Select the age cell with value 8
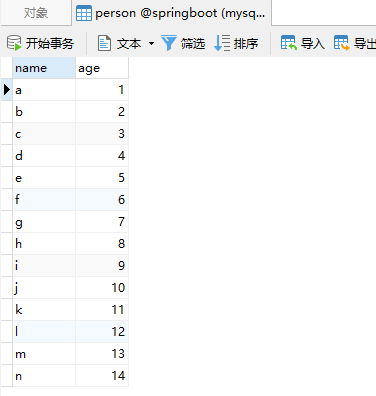 102,244
